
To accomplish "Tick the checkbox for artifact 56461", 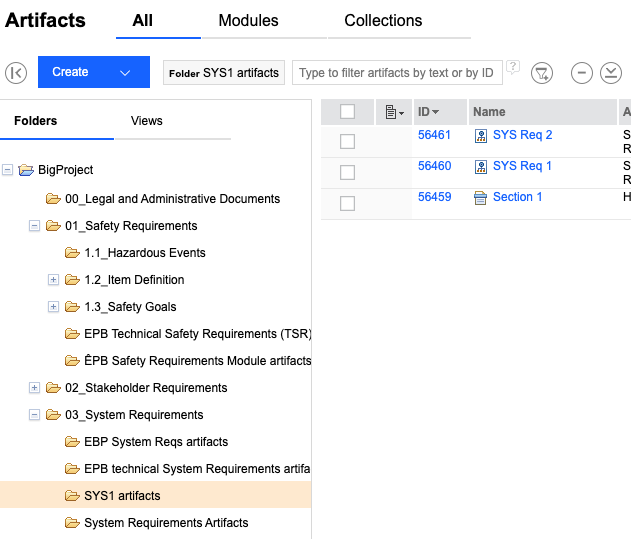I will pos(347,141).
